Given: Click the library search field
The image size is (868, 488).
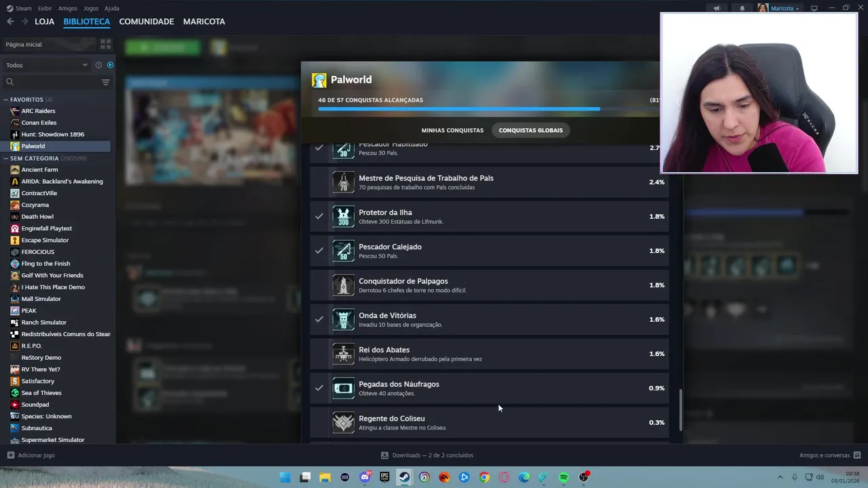Looking at the screenshot, I should 51,82.
